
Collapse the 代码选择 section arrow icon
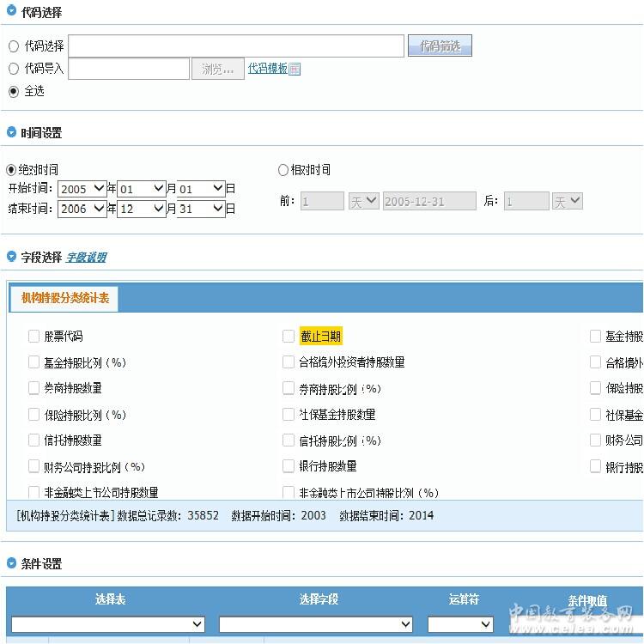point(11,12)
